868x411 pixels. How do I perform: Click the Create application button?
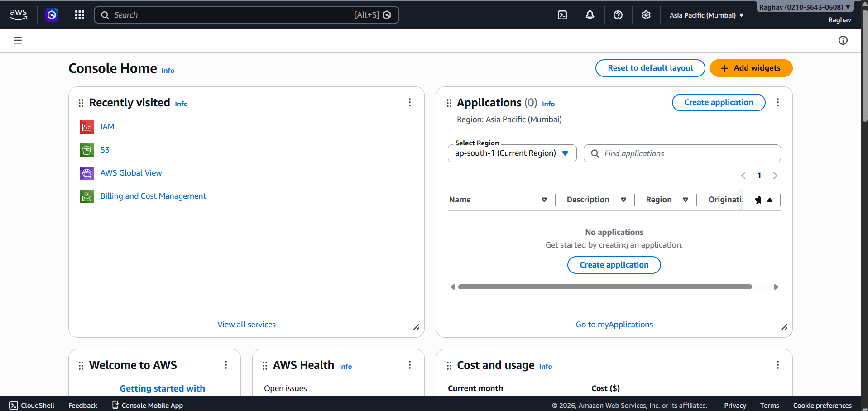[x=718, y=102]
